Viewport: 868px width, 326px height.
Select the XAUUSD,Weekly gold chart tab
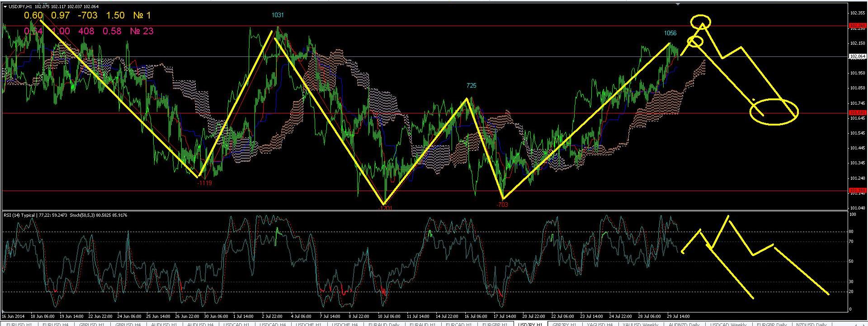tap(640, 324)
